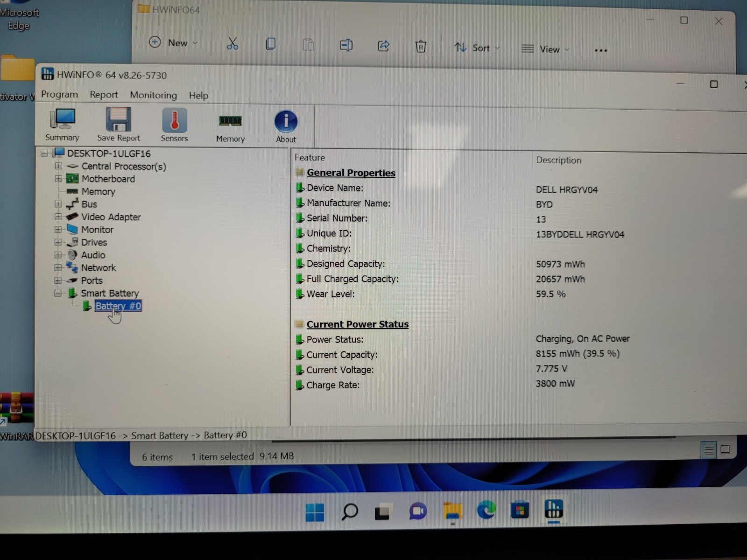Open taskbar Search magnifier
Image resolution: width=747 pixels, height=560 pixels.
click(349, 512)
